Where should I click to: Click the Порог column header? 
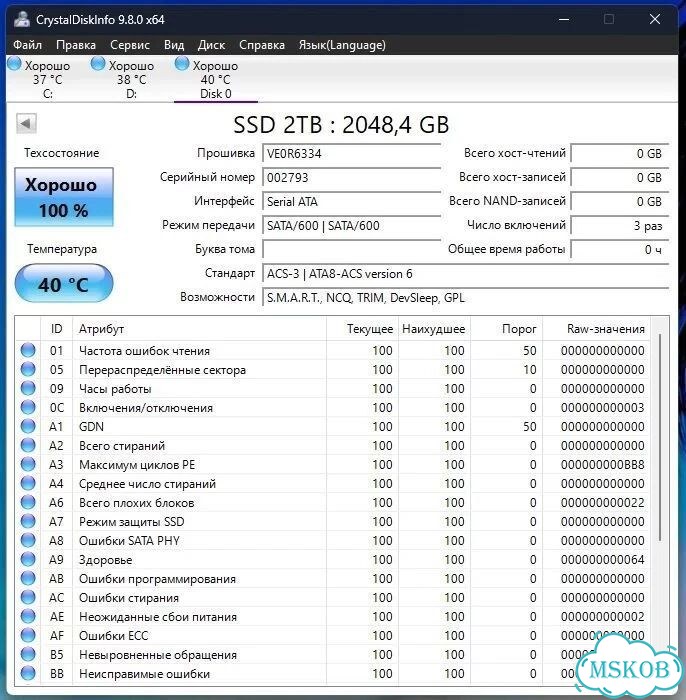pos(506,329)
